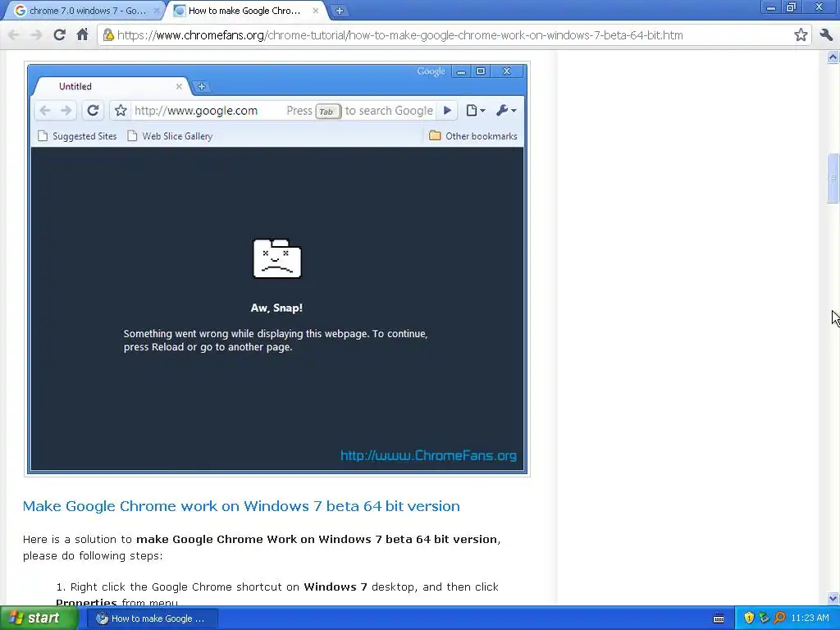Switch to 'chrome 7.0 windows 7 - Go...' tab
The image size is (840, 630).
click(81, 11)
